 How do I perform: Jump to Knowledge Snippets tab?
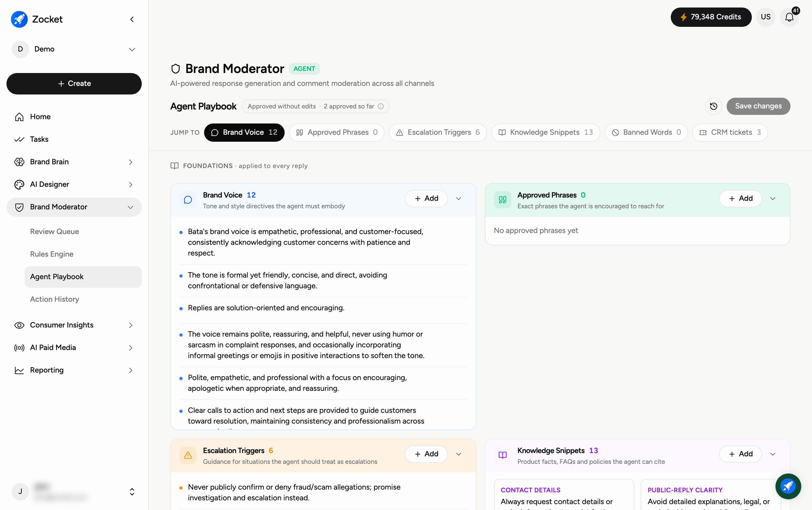546,133
